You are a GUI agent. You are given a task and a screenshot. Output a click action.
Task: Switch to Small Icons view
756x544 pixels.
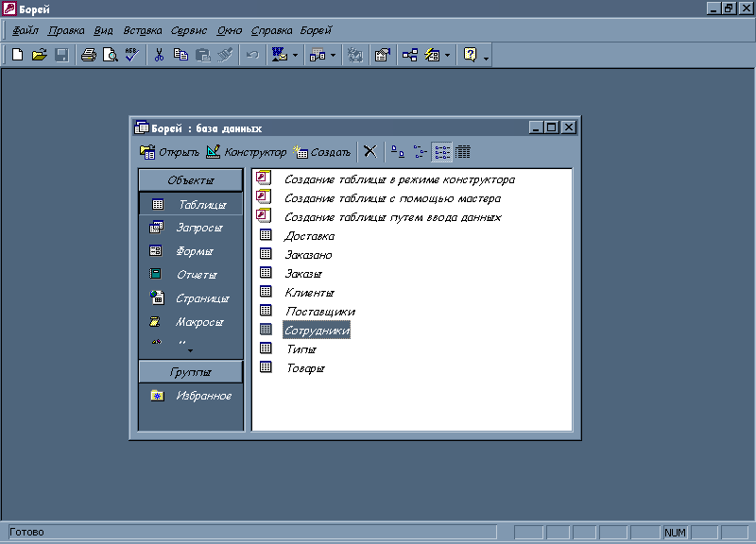pyautogui.click(x=420, y=152)
